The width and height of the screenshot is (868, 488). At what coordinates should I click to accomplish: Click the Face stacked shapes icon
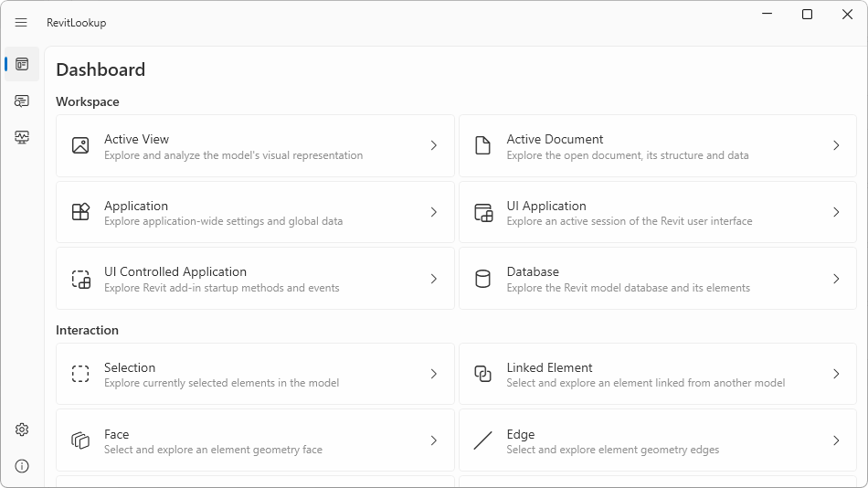click(80, 440)
